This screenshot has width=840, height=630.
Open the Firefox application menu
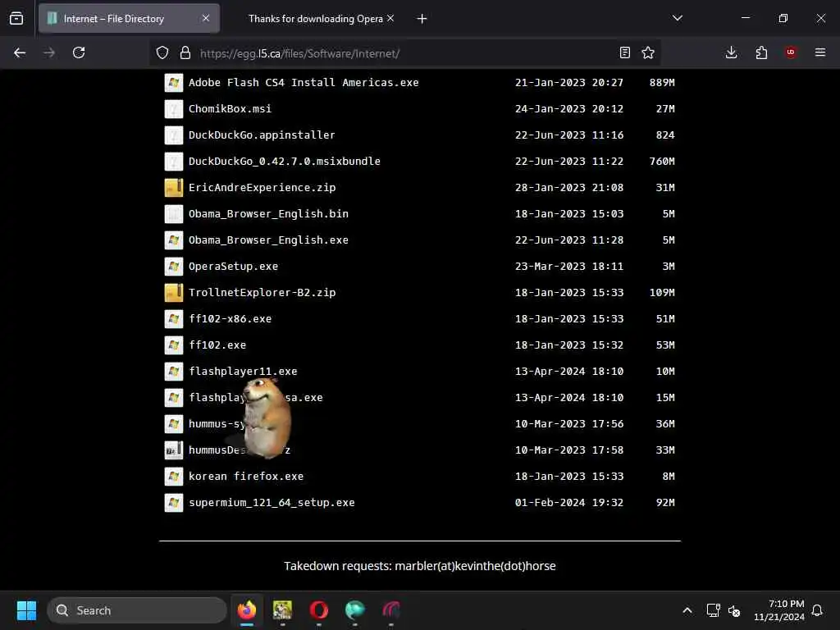[x=820, y=52]
